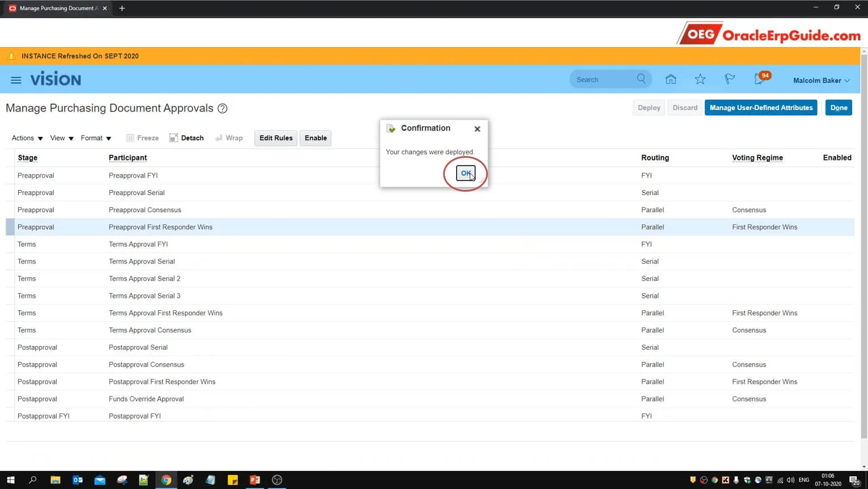Click the Discard button
This screenshot has height=489, width=868.
pos(685,108)
